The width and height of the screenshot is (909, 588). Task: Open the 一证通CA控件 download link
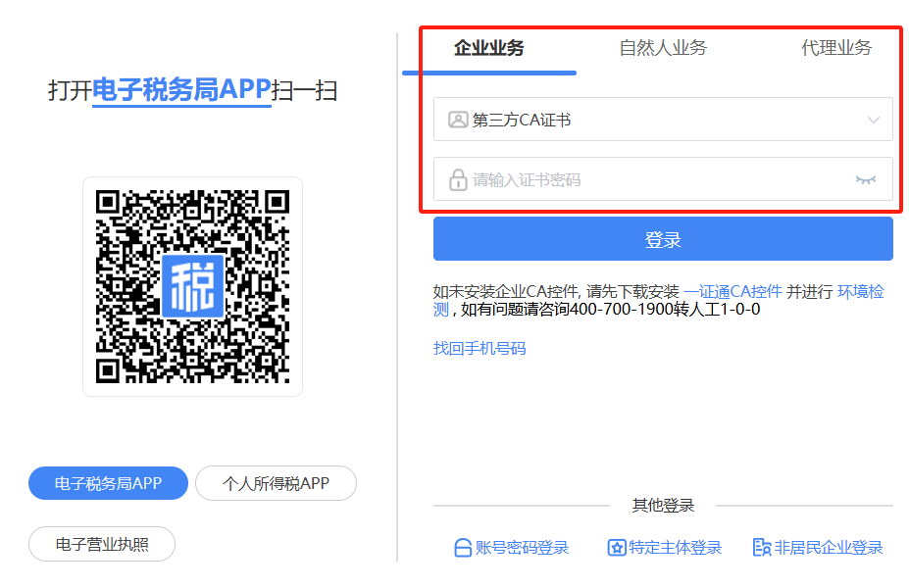[732, 291]
